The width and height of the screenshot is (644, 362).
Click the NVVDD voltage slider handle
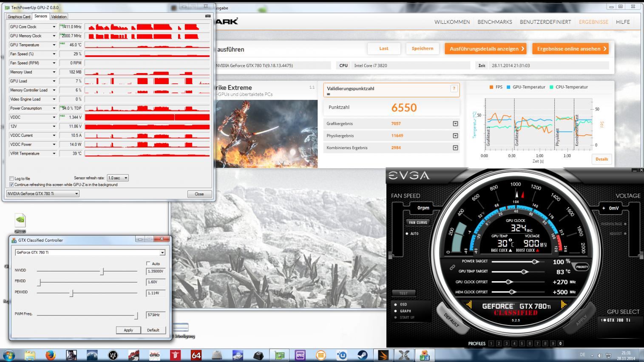pyautogui.click(x=102, y=271)
